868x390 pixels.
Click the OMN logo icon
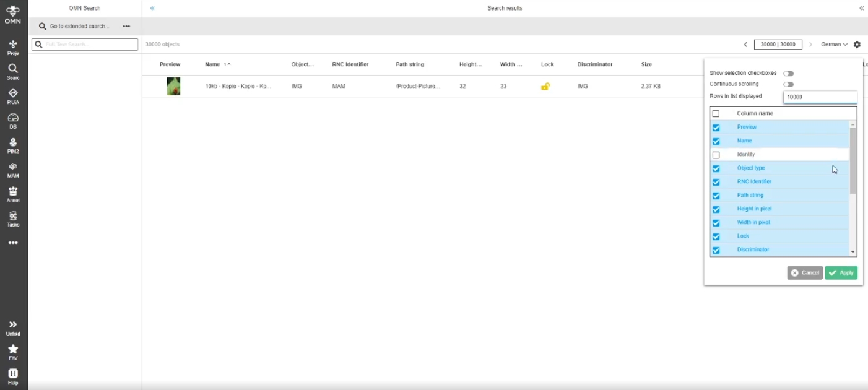click(x=12, y=14)
